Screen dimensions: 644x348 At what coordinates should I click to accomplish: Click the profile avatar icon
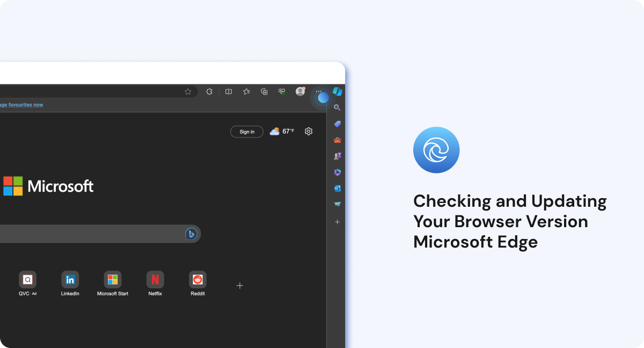(300, 92)
